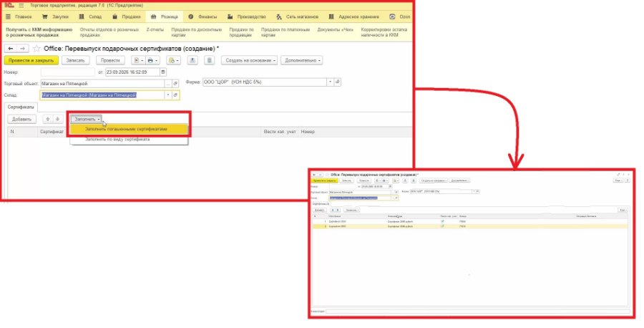Open the Закупки section
The width and height of the screenshot is (644, 328).
[x=55, y=17]
